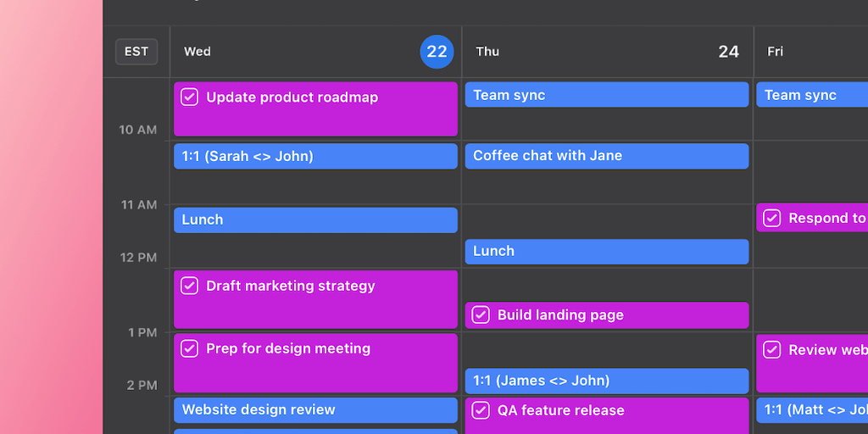The width and height of the screenshot is (868, 434).
Task: Open Friday's Team sync event
Action: [811, 95]
